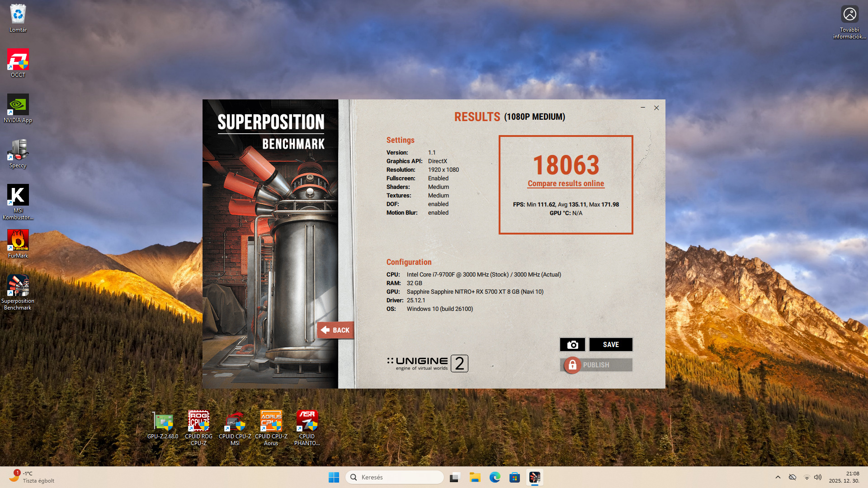Image resolution: width=868 pixels, height=488 pixels.
Task: Go back using the BACK arrow
Action: tap(335, 330)
